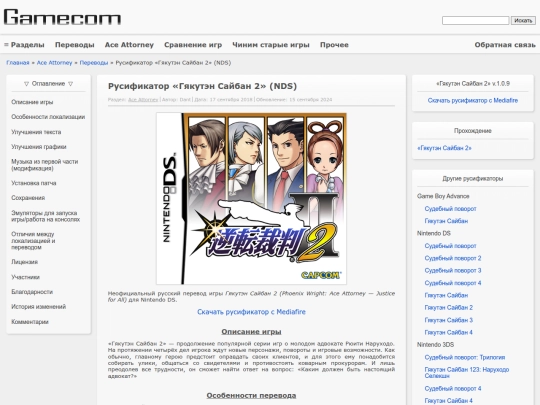Viewport: 540px width, 405px height.
Task: Open Game Boy Advance Гякутэн Сайбан link
Action: [x=446, y=221]
